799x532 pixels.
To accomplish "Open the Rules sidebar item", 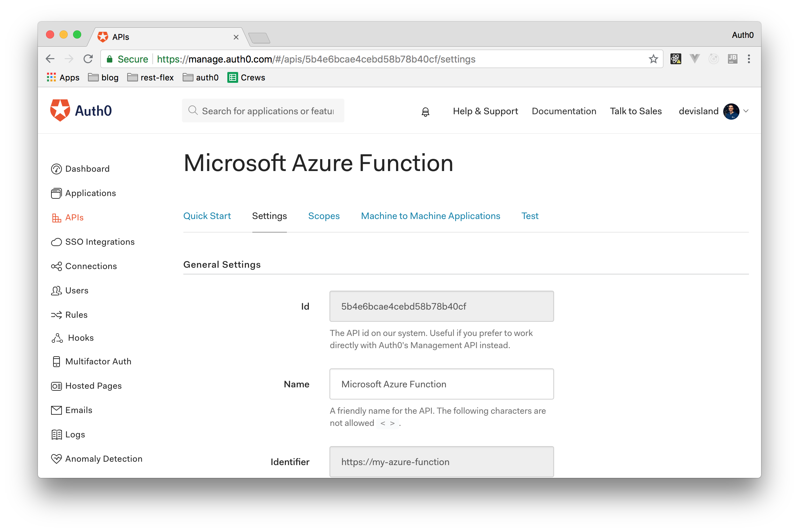I will click(76, 315).
